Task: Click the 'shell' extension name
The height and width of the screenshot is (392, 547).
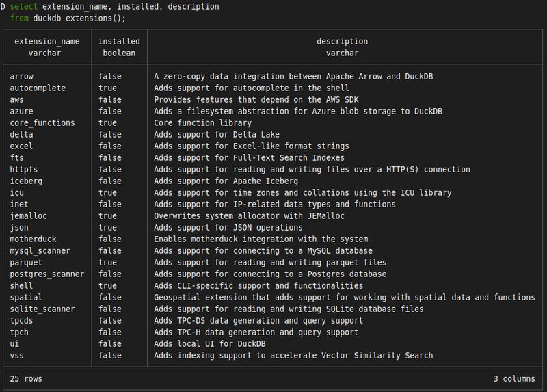Action: point(22,286)
